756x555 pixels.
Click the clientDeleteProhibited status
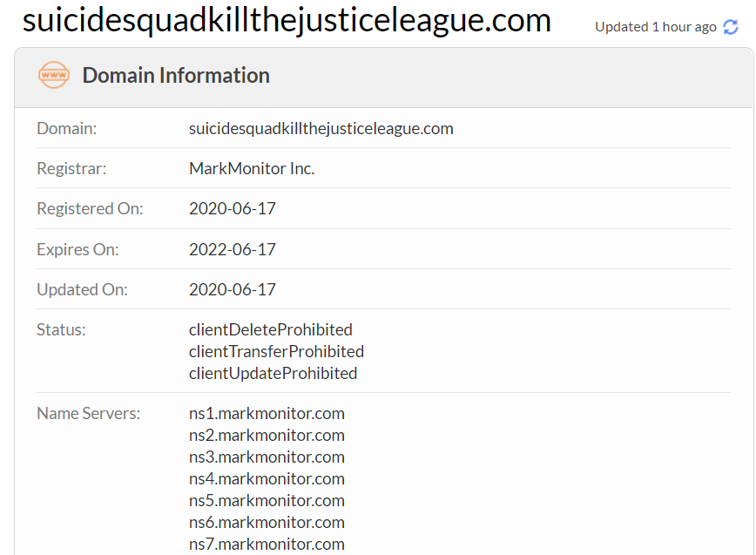[271, 329]
